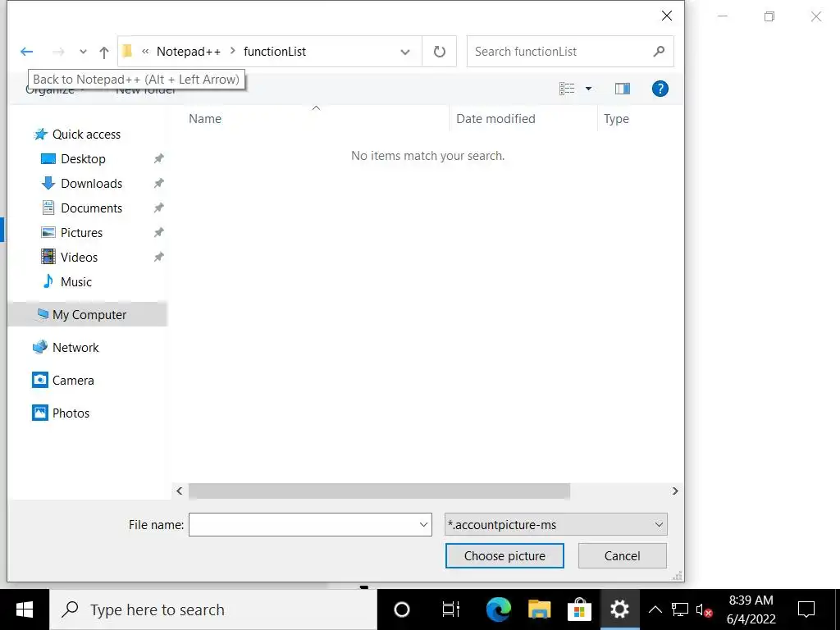Expand File name history dropdown
Image resolution: width=840 pixels, height=630 pixels.
[424, 524]
